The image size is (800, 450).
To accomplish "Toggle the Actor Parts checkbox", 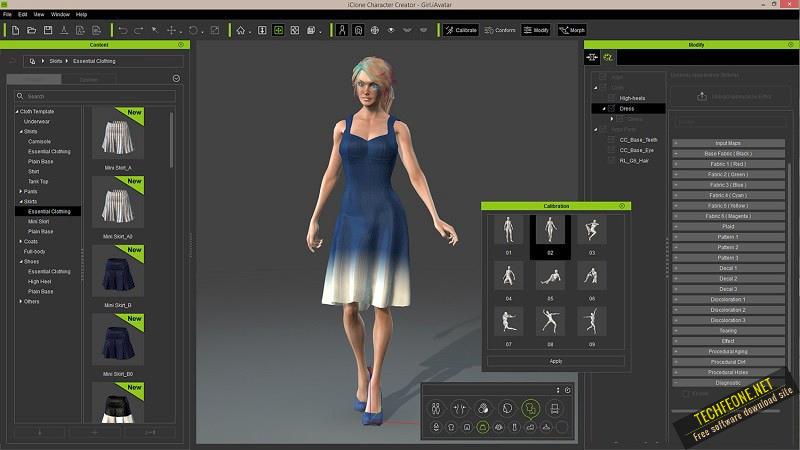I will tap(603, 129).
